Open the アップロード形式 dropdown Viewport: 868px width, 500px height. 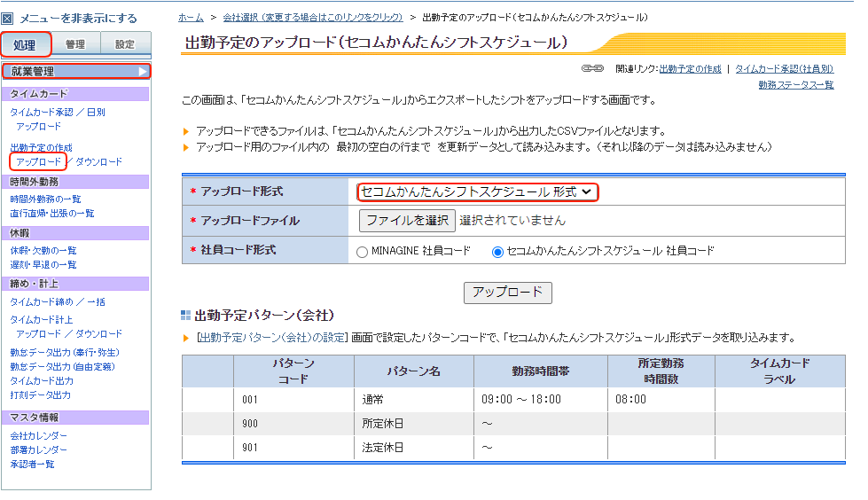[x=477, y=192]
